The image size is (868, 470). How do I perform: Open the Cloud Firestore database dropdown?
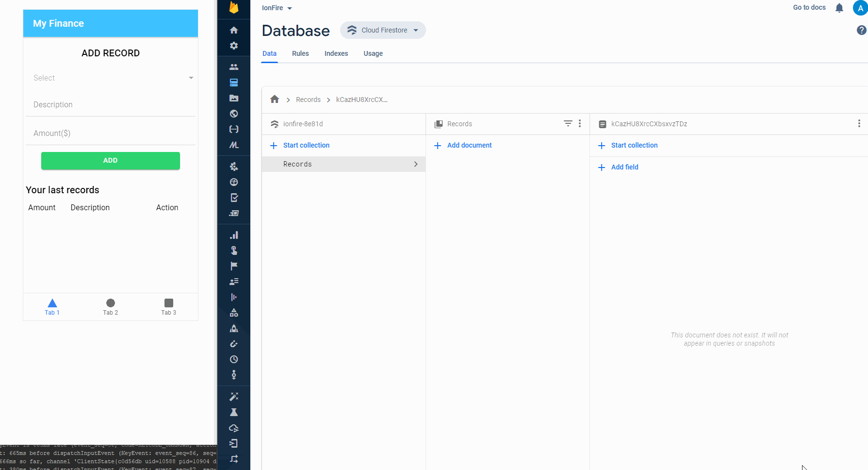383,30
